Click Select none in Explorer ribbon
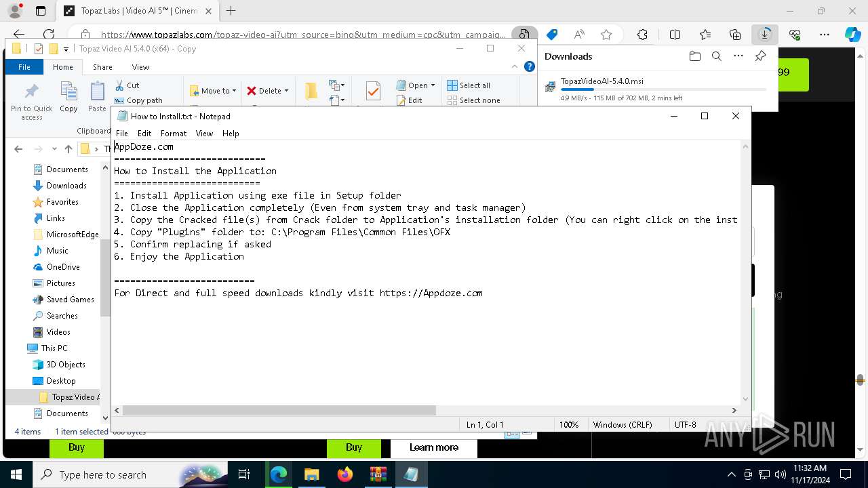Viewport: 868px width, 488px height. [473, 100]
